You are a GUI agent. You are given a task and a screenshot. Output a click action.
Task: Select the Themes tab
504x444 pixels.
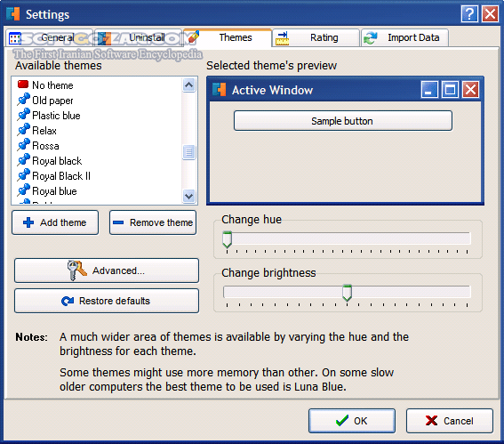[x=228, y=37]
